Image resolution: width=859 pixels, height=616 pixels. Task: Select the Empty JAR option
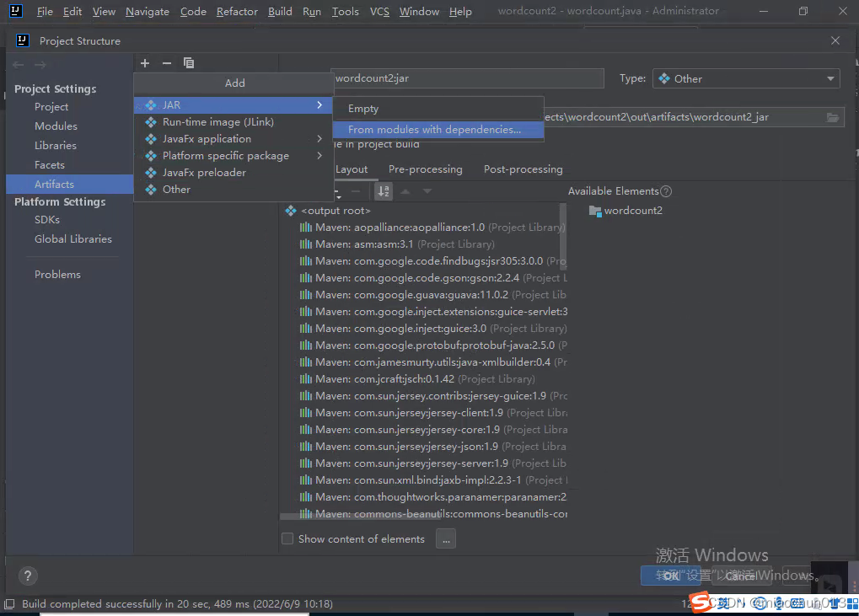[363, 109]
